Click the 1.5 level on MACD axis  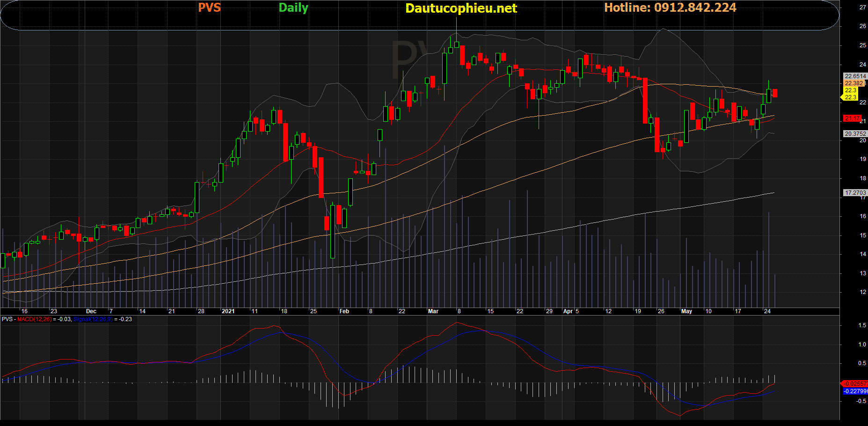[x=862, y=325]
